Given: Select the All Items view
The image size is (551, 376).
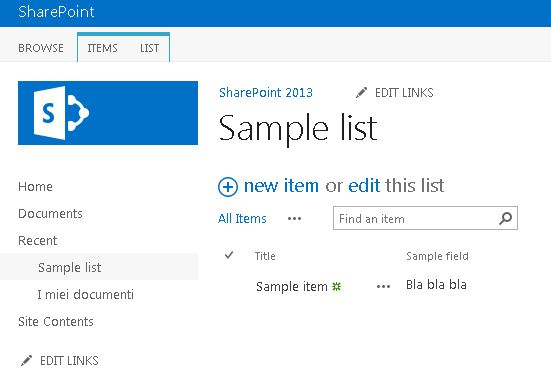Looking at the screenshot, I should tap(242, 219).
